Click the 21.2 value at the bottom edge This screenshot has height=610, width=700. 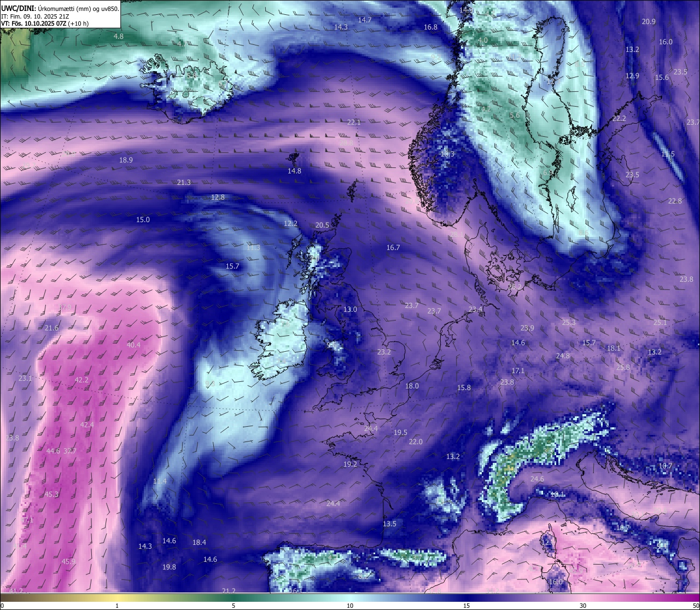229,590
